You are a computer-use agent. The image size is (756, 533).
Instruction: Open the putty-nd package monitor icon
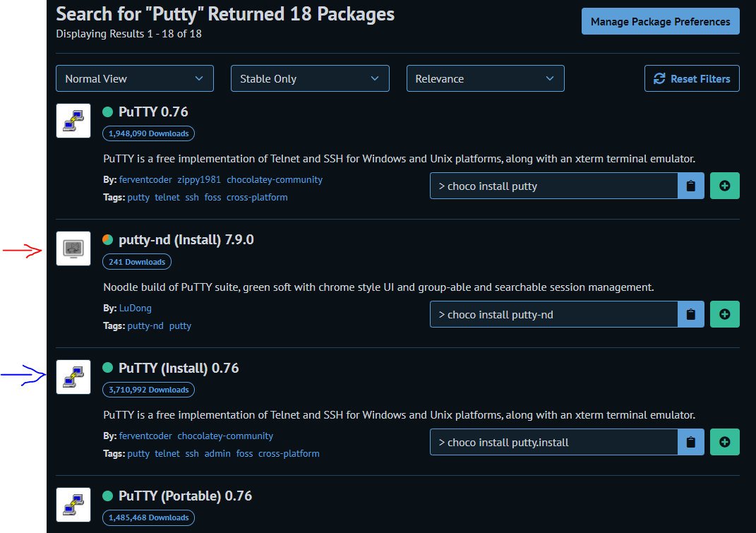pyautogui.click(x=73, y=248)
